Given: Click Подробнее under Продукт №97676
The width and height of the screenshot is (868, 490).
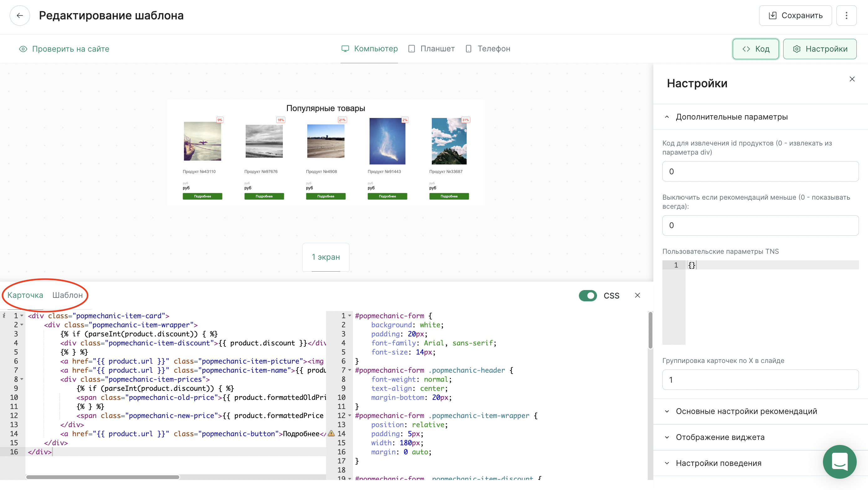Looking at the screenshot, I should 264,197.
